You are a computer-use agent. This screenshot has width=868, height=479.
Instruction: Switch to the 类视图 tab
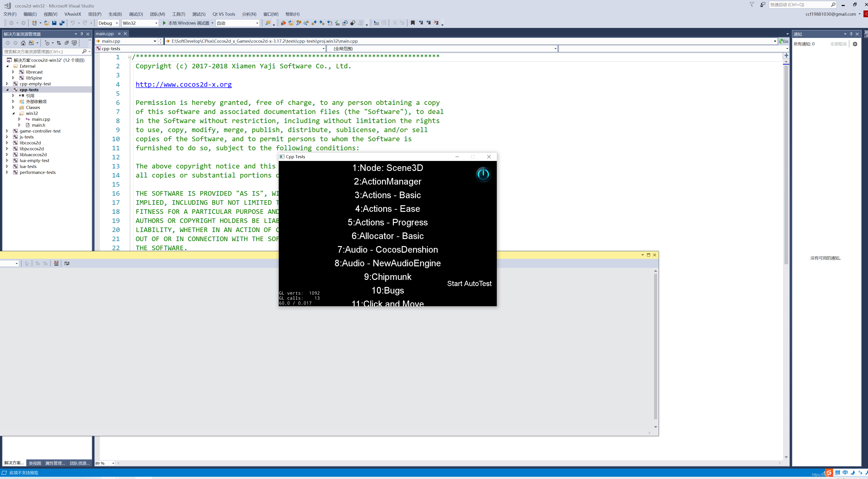[35, 463]
